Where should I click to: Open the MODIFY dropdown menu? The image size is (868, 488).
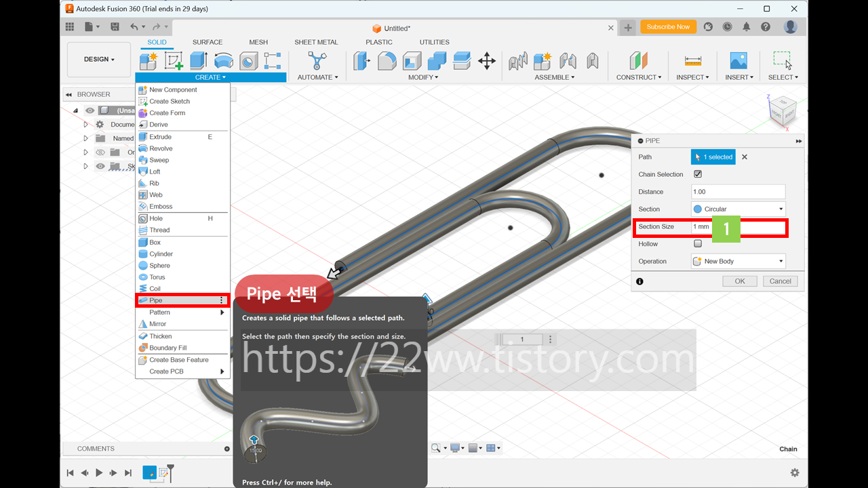point(423,77)
